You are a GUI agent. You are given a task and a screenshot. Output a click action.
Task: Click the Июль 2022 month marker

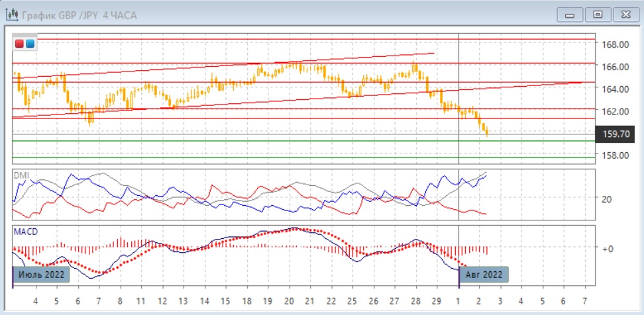click(42, 274)
